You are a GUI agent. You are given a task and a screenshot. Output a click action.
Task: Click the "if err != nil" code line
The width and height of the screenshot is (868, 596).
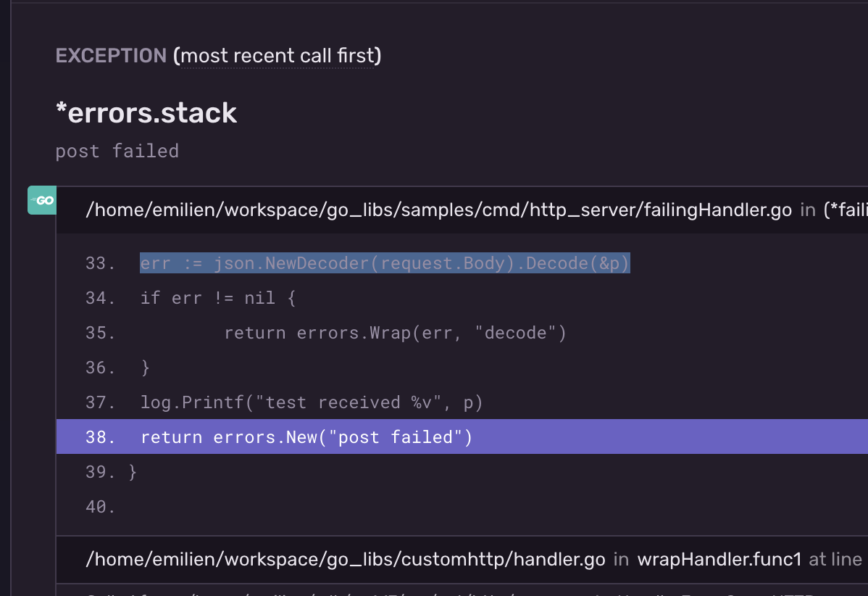pyautogui.click(x=218, y=298)
